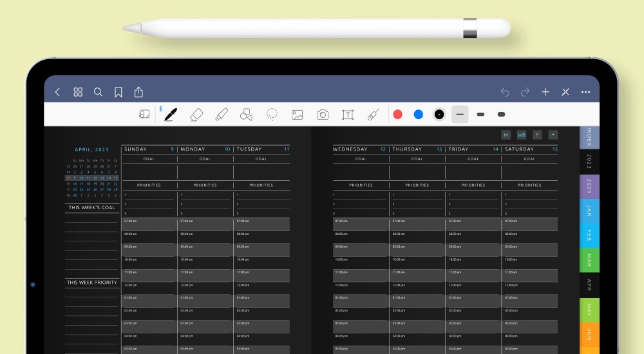Viewport: 644px width, 354px height.
Task: Select the Pen tool
Action: click(x=171, y=115)
